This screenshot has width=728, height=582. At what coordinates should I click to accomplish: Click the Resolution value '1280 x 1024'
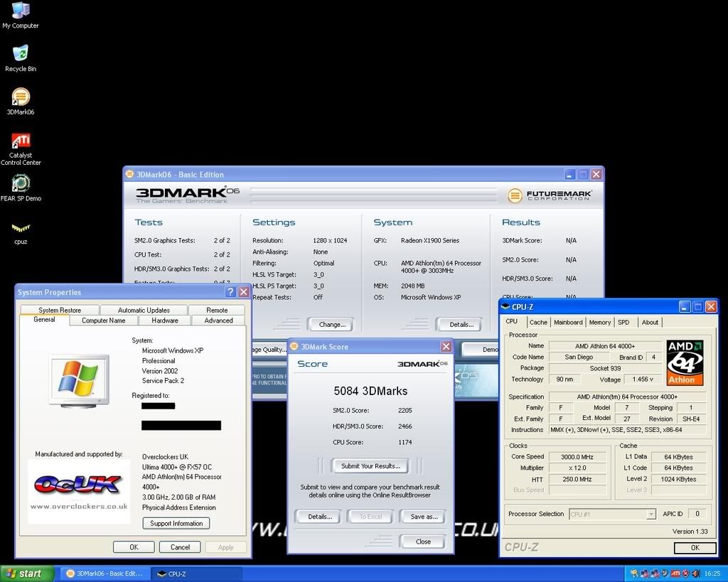(x=330, y=240)
